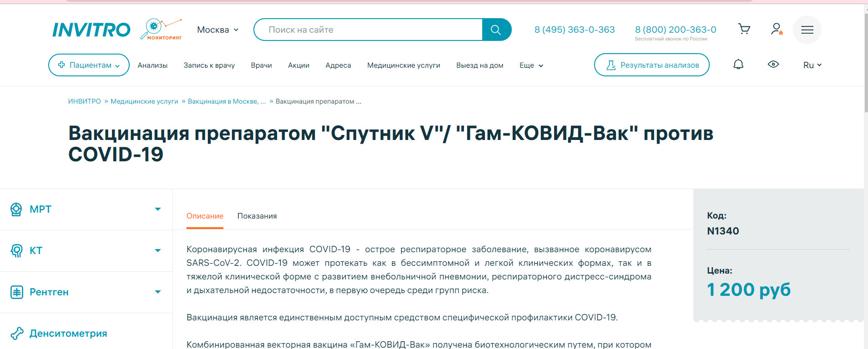868x349 pixels.
Task: Switch to the Описание tab
Action: pos(205,216)
